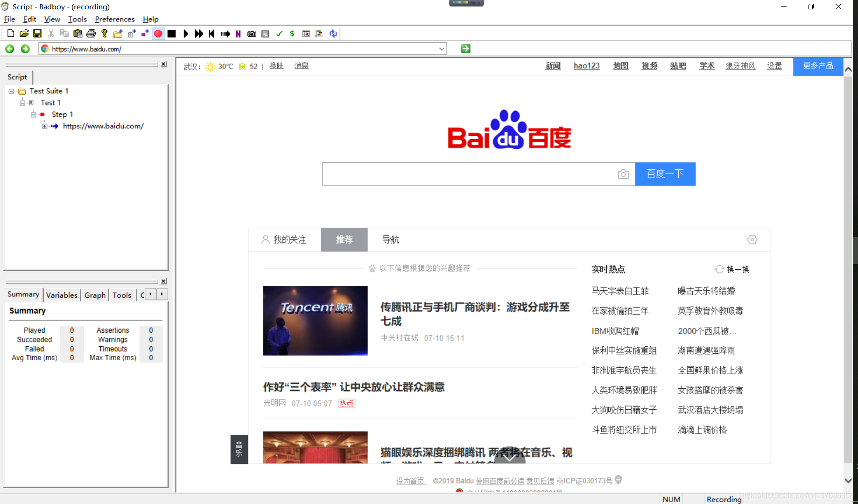Go forward with the green right arrow
Screen dimensions: 858x504
(x=25, y=49)
